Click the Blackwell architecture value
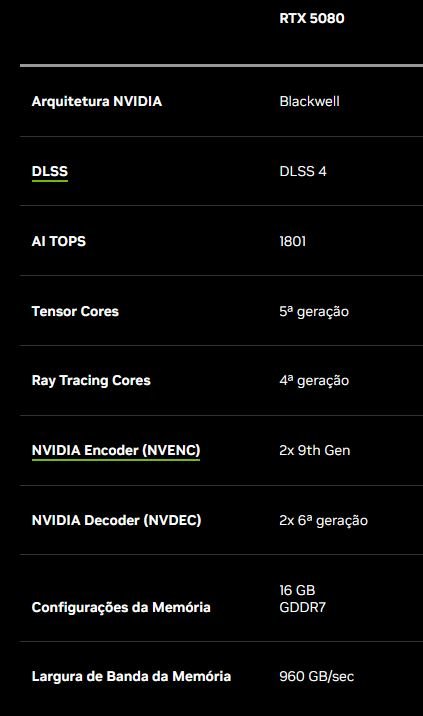423x716 pixels. click(309, 101)
